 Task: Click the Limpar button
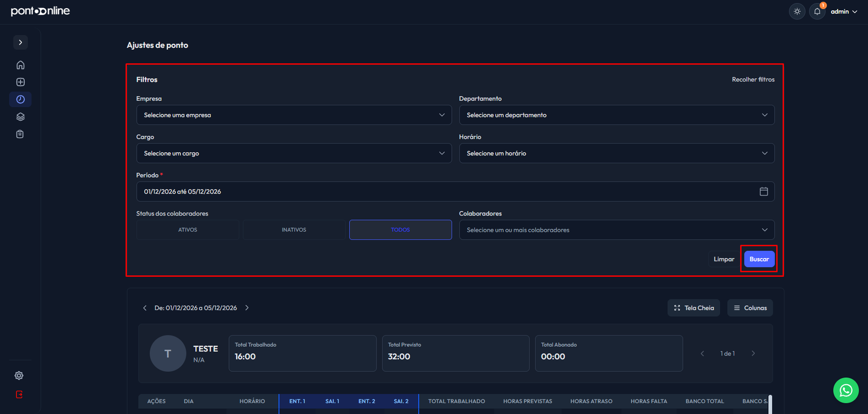(x=724, y=259)
